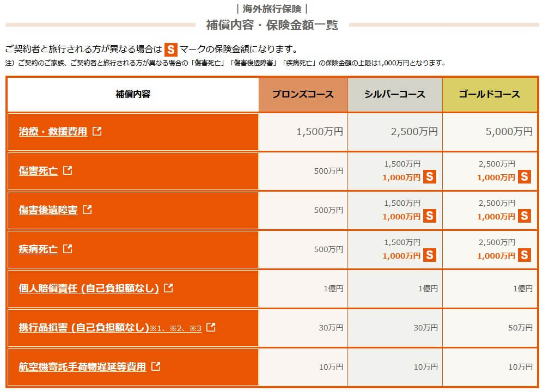
Task: Click 10万円 in the Silver baggage delay cell
Action: click(425, 367)
